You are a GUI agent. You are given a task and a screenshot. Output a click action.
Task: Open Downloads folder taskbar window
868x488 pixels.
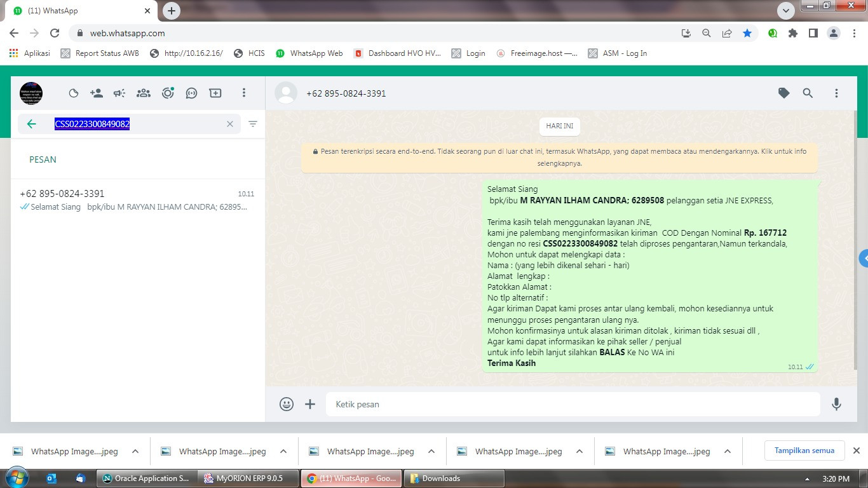pyautogui.click(x=454, y=478)
